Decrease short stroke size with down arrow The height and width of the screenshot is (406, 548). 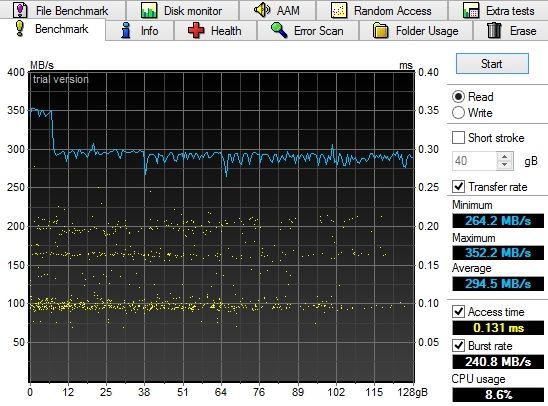pyautogui.click(x=504, y=165)
